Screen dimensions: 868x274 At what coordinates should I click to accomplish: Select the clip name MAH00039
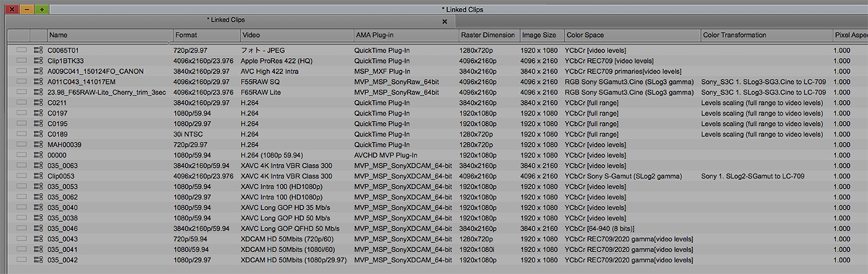point(64,145)
